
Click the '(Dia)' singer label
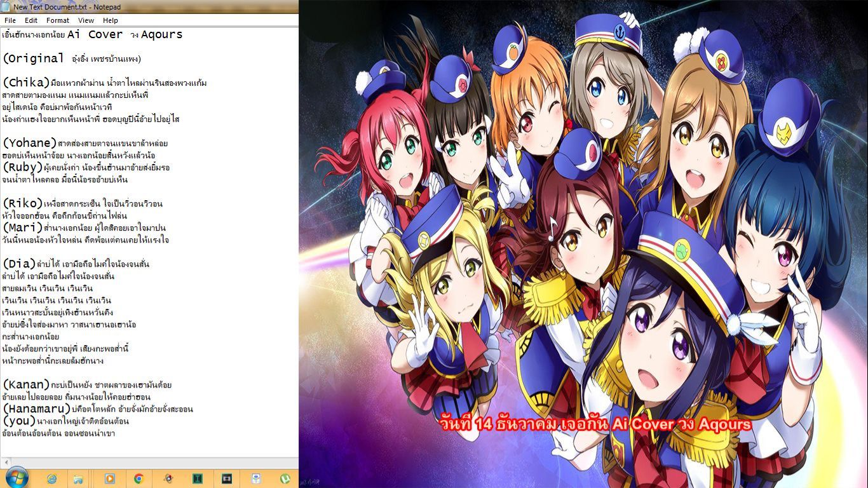pos(19,264)
